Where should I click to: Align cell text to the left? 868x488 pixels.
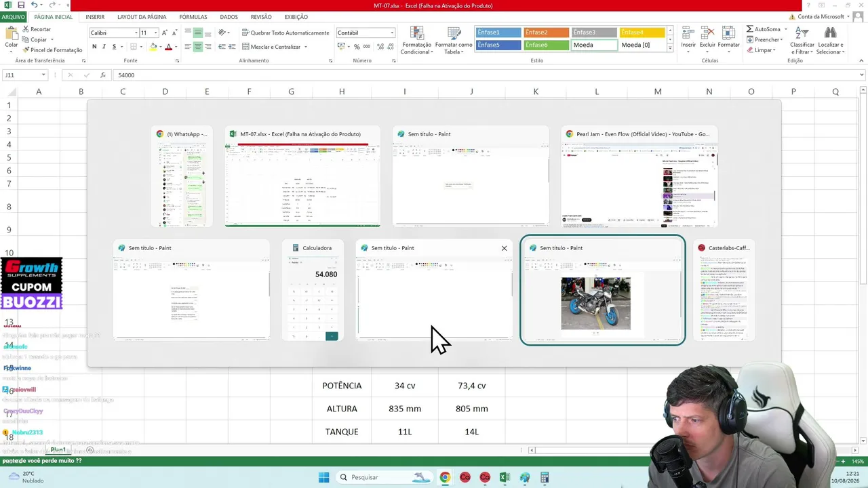(x=188, y=47)
